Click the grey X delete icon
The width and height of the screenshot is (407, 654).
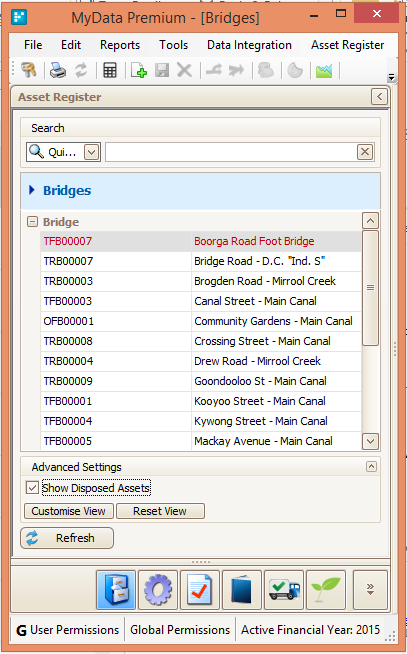tap(184, 70)
